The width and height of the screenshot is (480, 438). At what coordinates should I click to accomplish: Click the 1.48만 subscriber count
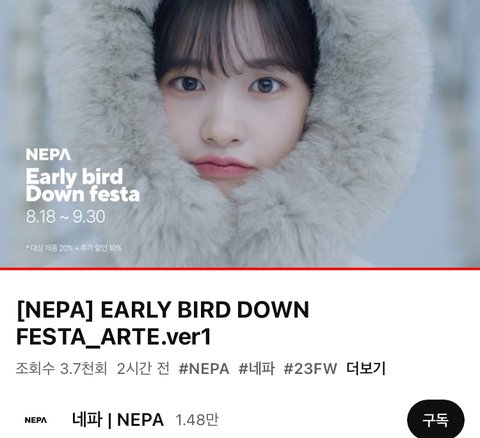[197, 420]
